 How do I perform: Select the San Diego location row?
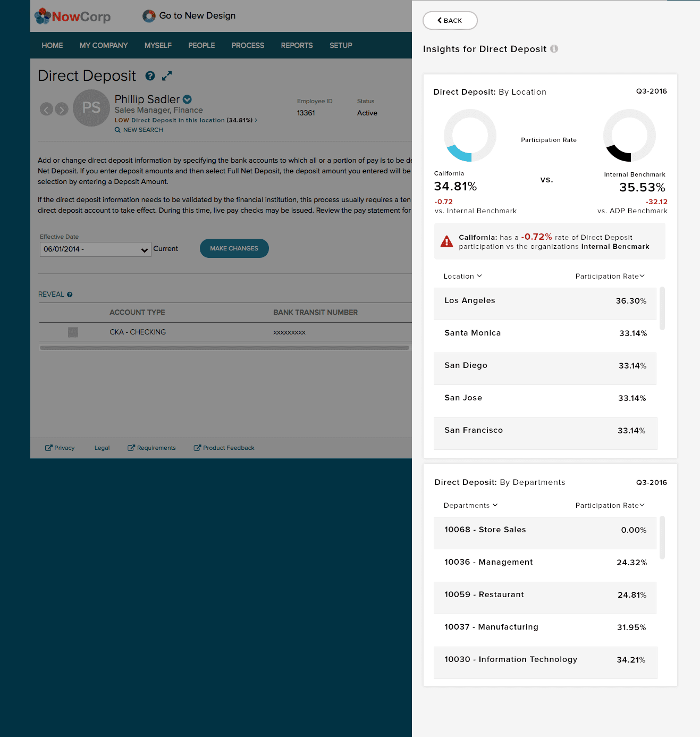click(545, 368)
